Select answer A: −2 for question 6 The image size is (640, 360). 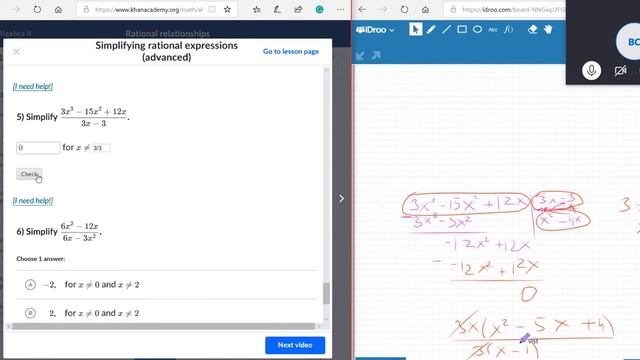coord(166,284)
